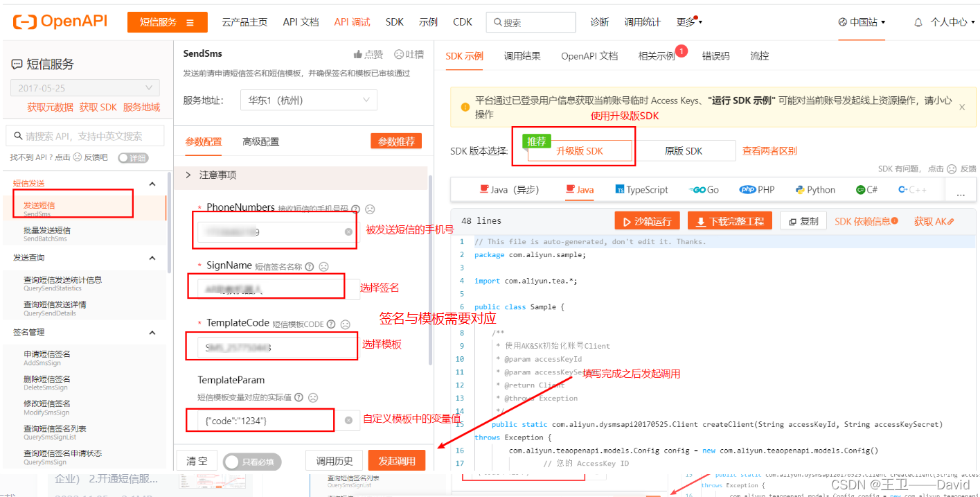Click the 获取 SDK link
This screenshot has height=497, width=980.
tap(98, 107)
